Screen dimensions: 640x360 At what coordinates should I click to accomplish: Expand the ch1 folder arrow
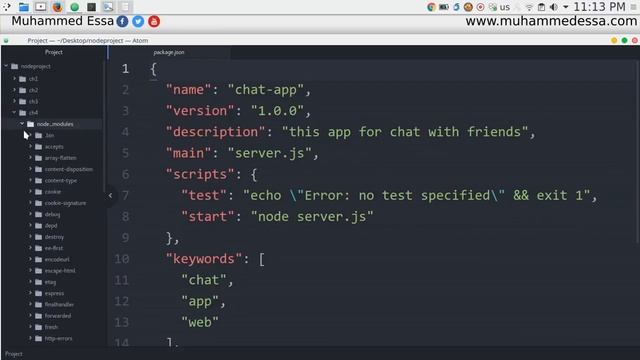14,78
